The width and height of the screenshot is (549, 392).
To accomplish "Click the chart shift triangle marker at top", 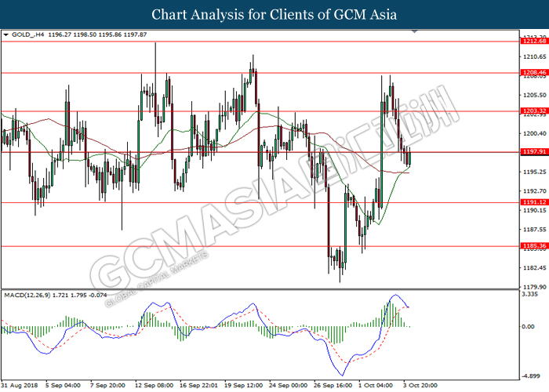I will 415,31.
